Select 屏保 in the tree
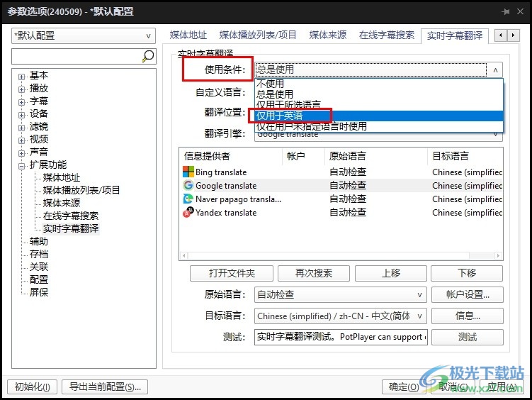Viewport: 532px width, 400px height. (39, 292)
